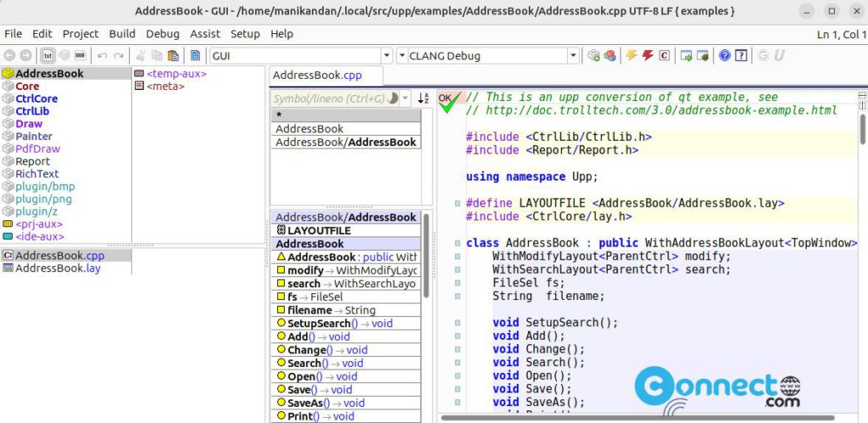Open the symbol search dropdown arrow
The image size is (868, 423).
click(x=405, y=98)
